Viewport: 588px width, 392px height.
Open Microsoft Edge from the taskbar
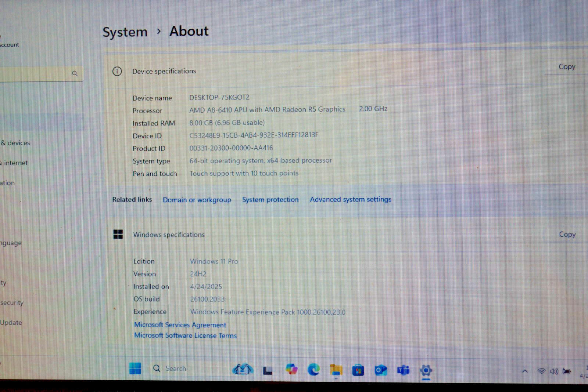313,370
